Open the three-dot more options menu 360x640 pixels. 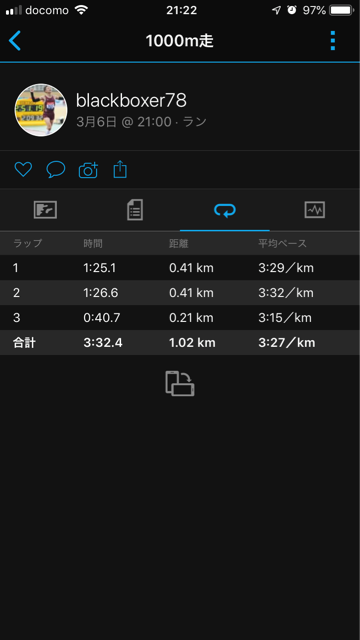333,41
